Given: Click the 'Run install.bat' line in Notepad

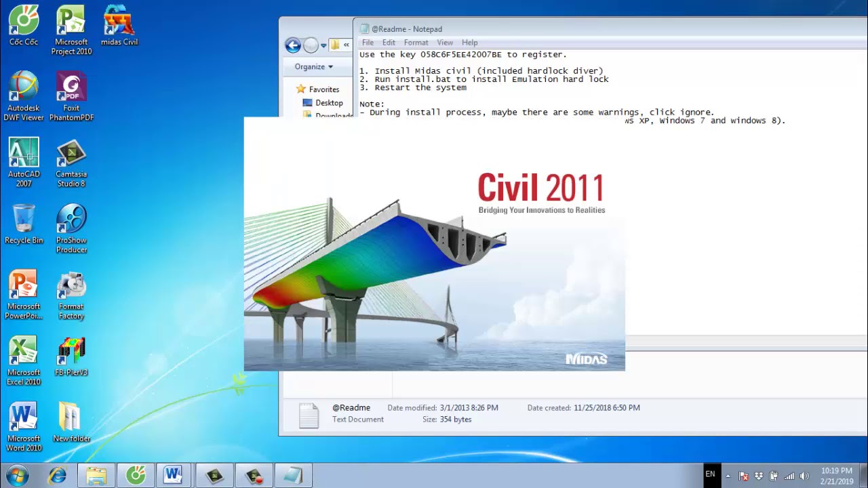Looking at the screenshot, I should (484, 79).
